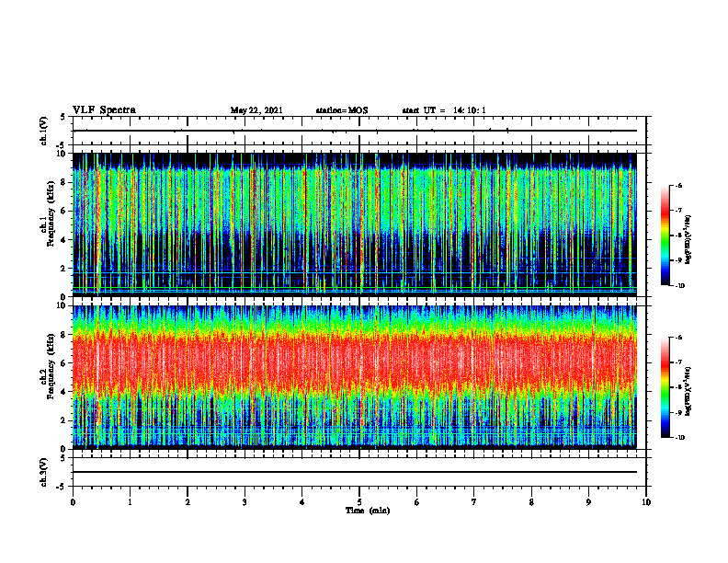Click the "-10" label on the ch.2 color bar

pos(680,438)
